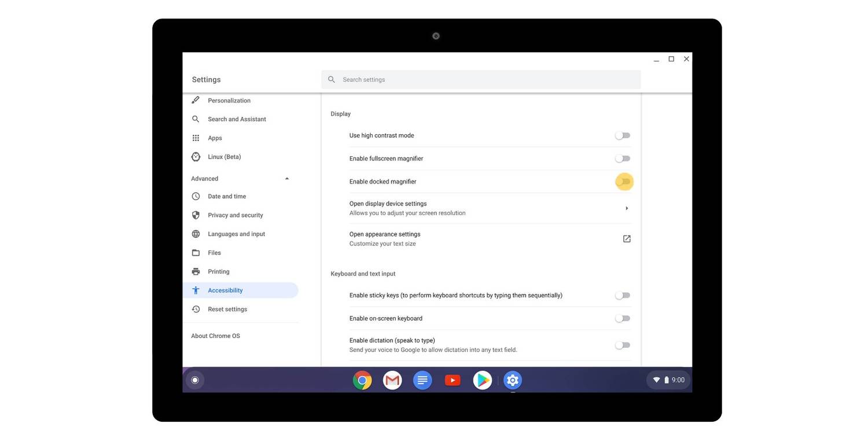Open Google Play Store icon
Image resolution: width=868 pixels, height=434 pixels.
pyautogui.click(x=483, y=380)
